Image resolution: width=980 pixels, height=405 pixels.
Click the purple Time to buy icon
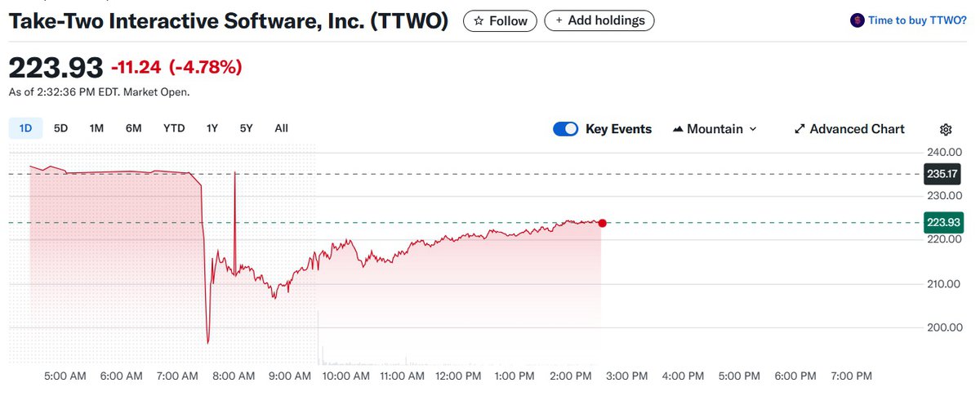(857, 20)
